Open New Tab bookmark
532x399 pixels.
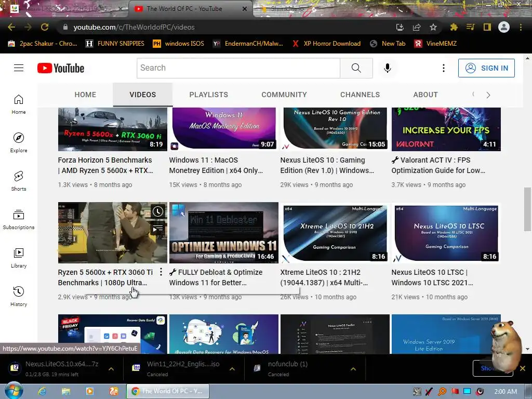click(388, 44)
